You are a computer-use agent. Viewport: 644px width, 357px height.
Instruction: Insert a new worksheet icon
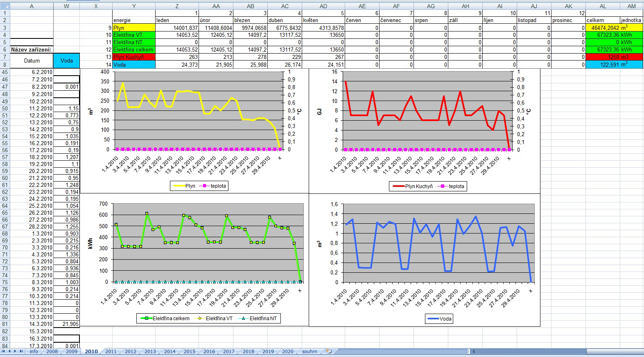pos(329,351)
